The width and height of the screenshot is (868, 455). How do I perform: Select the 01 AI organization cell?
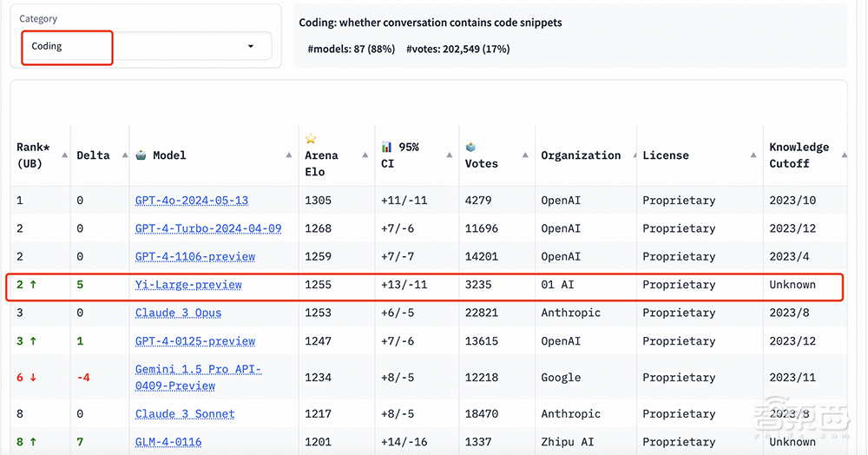[559, 285]
